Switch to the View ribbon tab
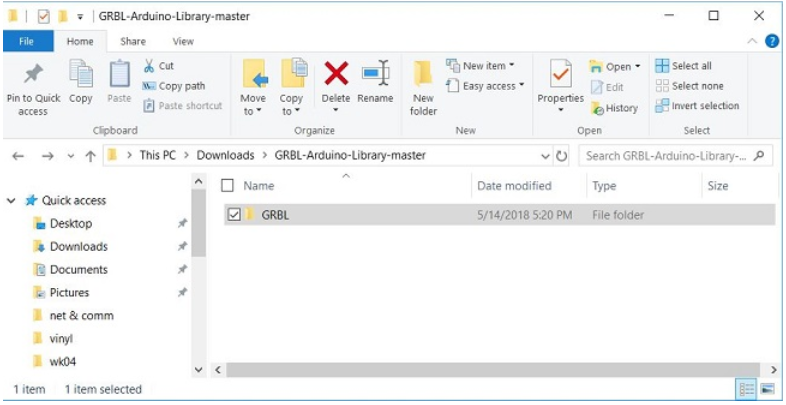The height and width of the screenshot is (405, 786). point(183,42)
